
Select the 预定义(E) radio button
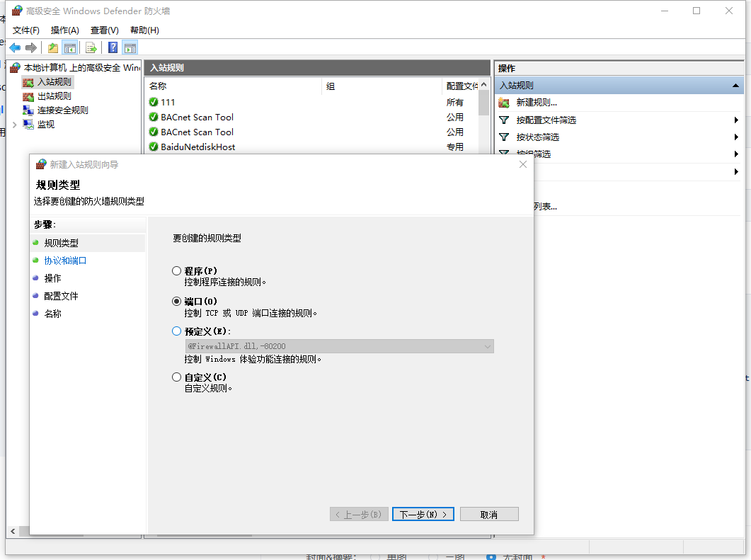click(x=177, y=331)
